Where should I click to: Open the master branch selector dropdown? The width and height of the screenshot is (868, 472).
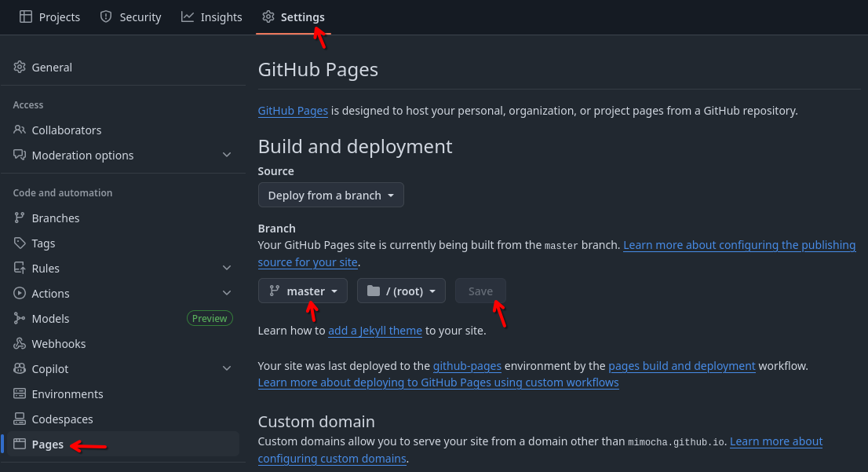pyautogui.click(x=303, y=291)
